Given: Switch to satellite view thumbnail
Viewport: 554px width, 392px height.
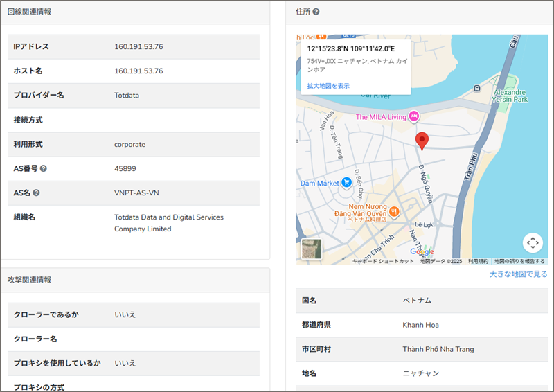Looking at the screenshot, I should 312,249.
